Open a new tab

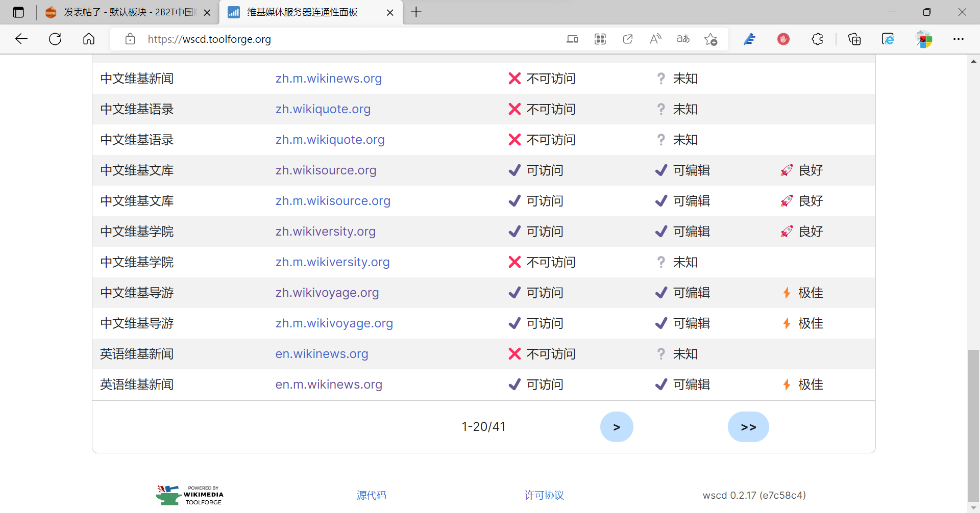(x=416, y=12)
